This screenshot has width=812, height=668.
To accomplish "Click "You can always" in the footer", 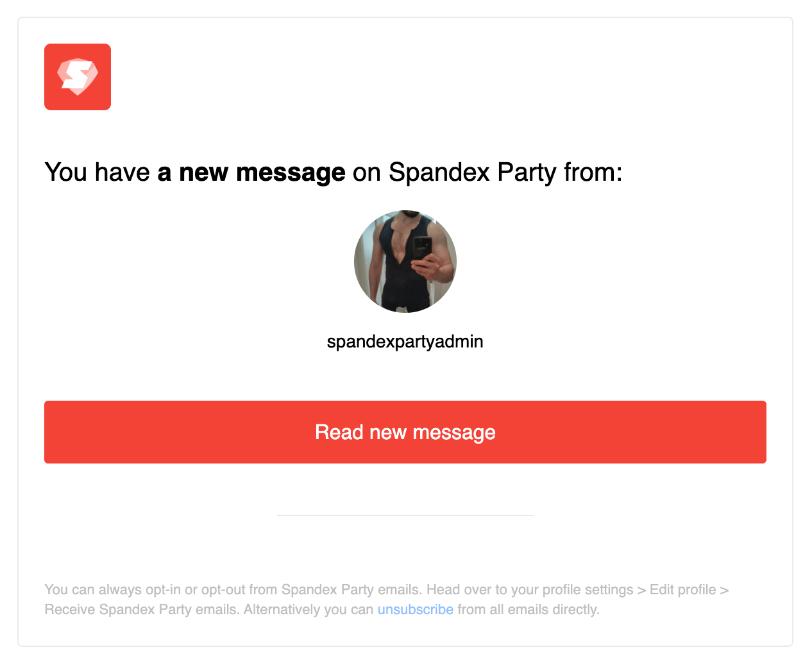I will coord(92,590).
